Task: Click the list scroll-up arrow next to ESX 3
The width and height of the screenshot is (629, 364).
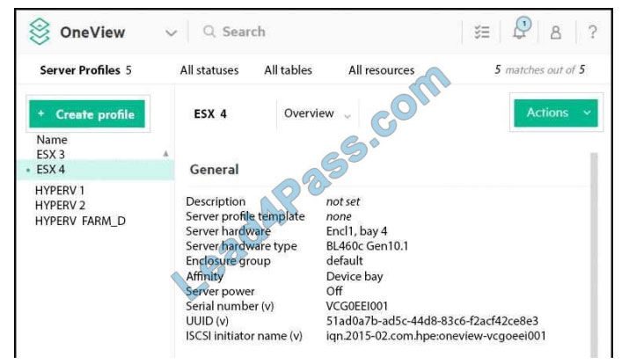Action: 165,154
